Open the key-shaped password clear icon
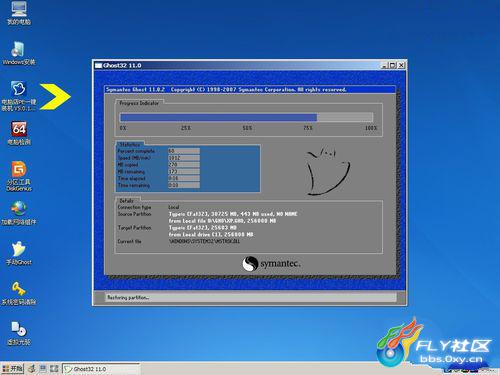 [x=19, y=293]
